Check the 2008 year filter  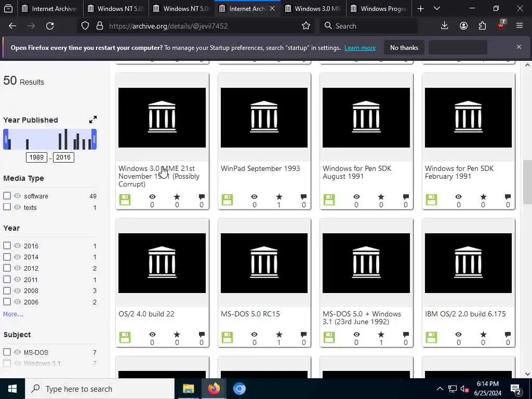pyautogui.click(x=7, y=290)
